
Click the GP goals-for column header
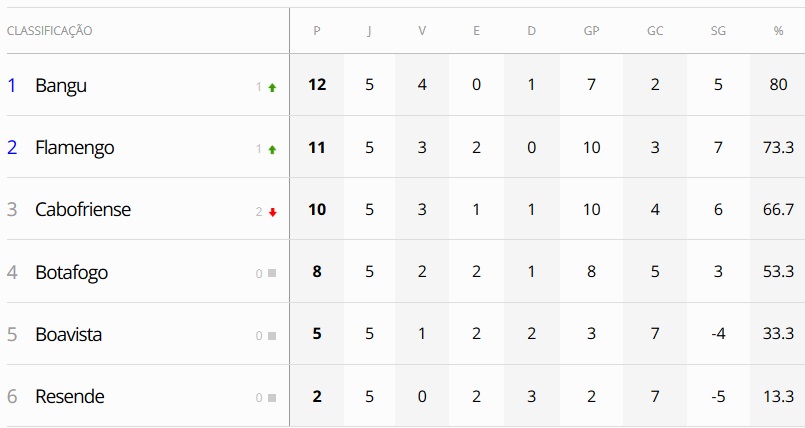[591, 31]
